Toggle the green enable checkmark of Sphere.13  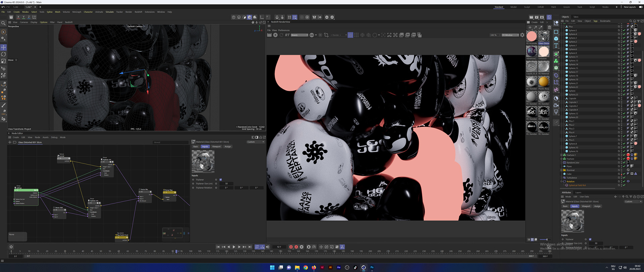[x=624, y=60]
